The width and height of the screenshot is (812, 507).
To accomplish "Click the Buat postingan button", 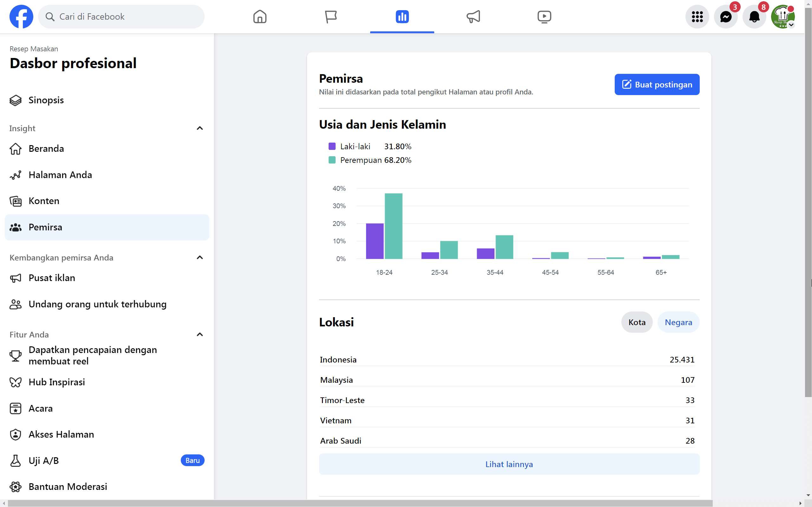I will [x=657, y=85].
